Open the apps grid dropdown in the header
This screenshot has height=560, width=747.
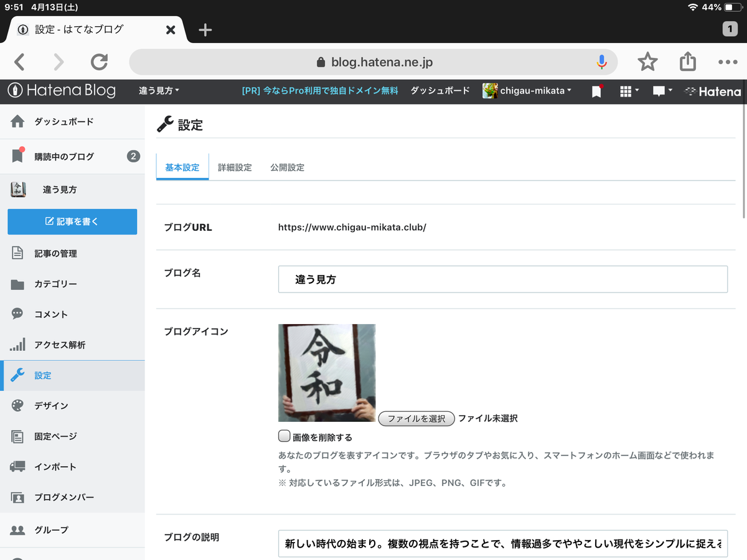click(628, 91)
